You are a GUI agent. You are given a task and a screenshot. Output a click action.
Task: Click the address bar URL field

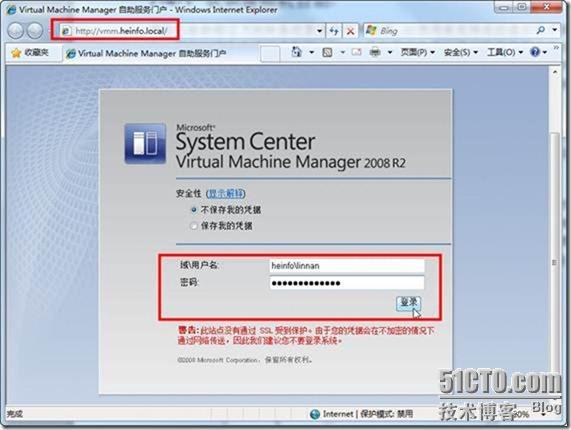click(188, 31)
